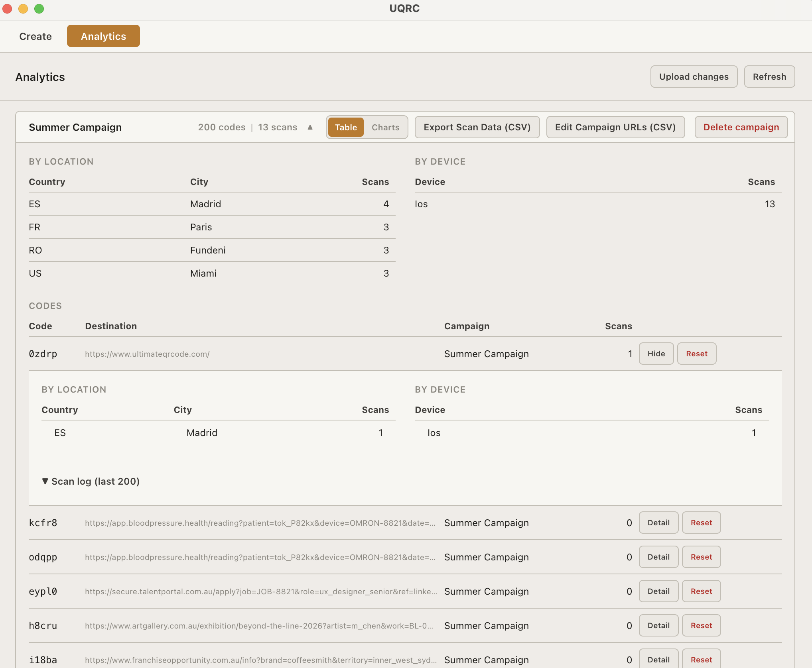Select the Table view toggle
Viewport: 812px width, 668px height.
tap(346, 128)
